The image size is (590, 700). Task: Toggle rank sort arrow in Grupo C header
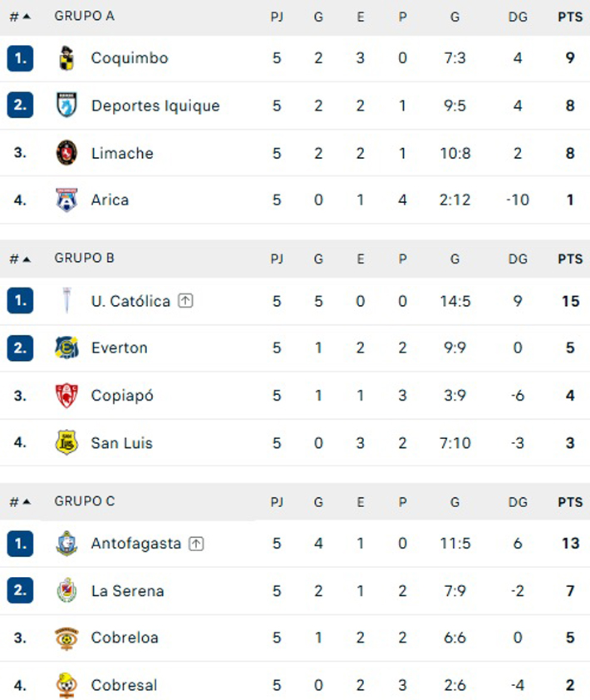click(27, 502)
